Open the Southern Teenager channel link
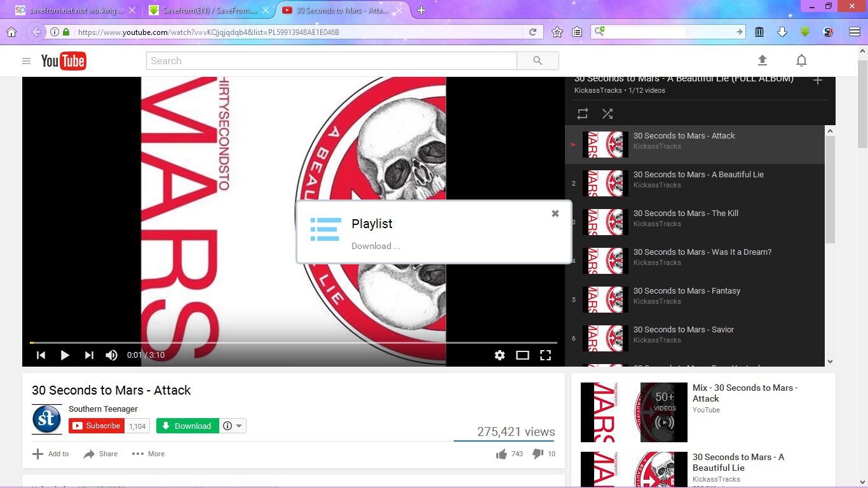The height and width of the screenshot is (488, 868). coord(103,409)
